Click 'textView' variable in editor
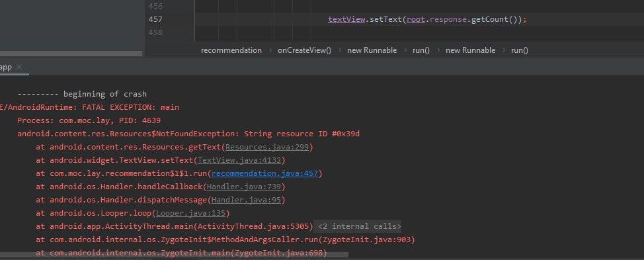 pyautogui.click(x=346, y=19)
